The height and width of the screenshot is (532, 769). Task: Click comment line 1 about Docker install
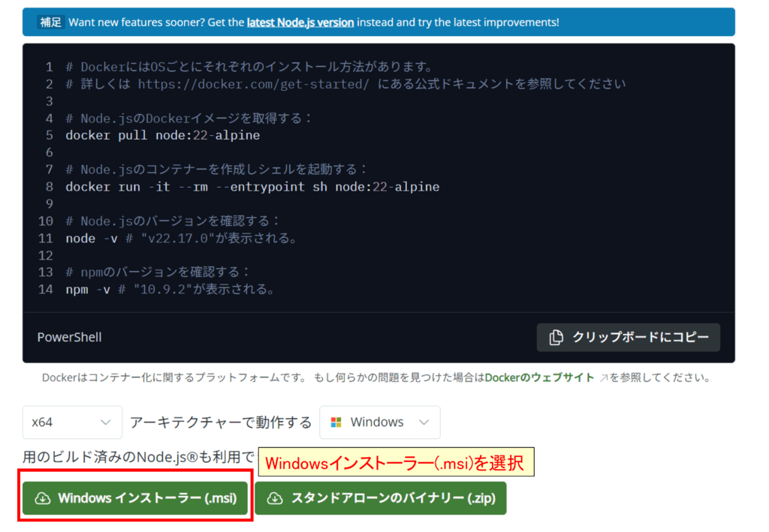pyautogui.click(x=249, y=67)
